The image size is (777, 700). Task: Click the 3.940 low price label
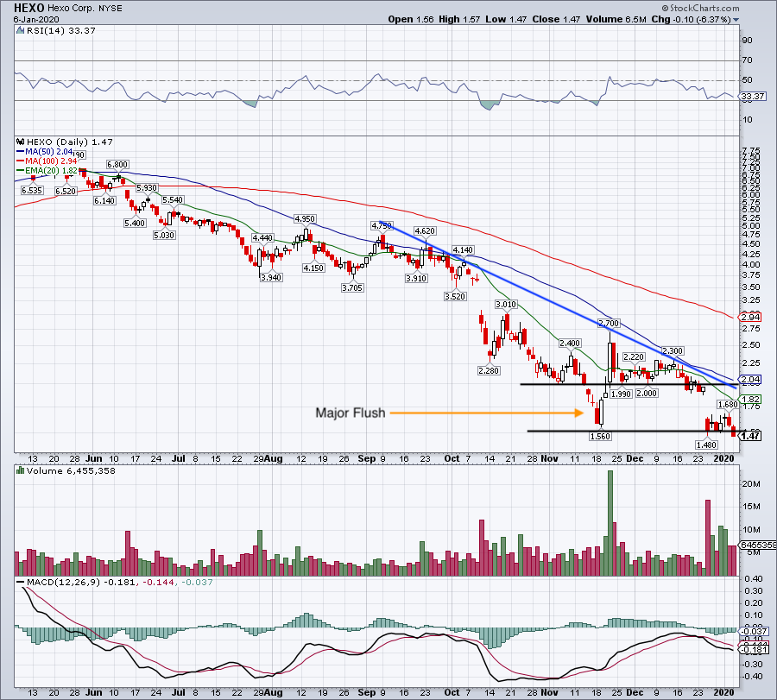(271, 277)
